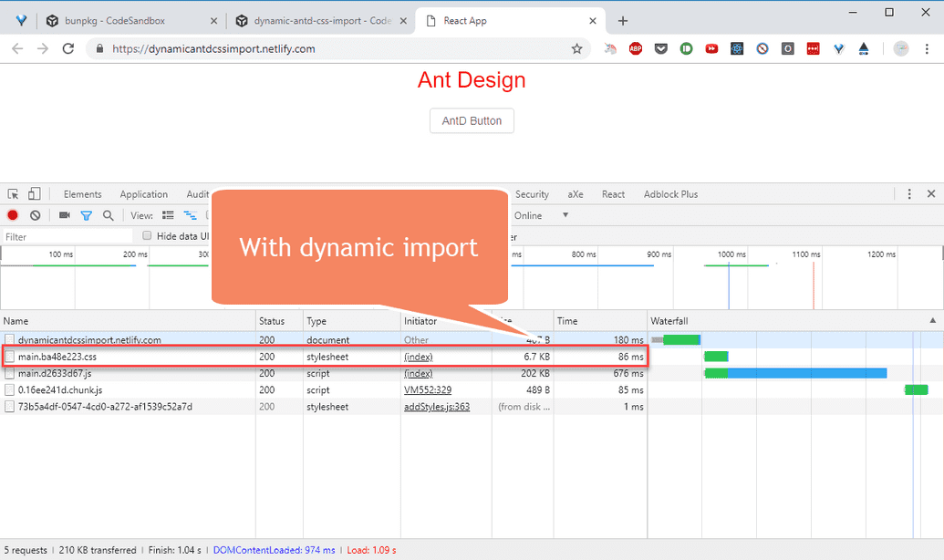Screen dimensions: 944x560
Task: Open the screenshot capture camera icon
Action: tap(64, 215)
